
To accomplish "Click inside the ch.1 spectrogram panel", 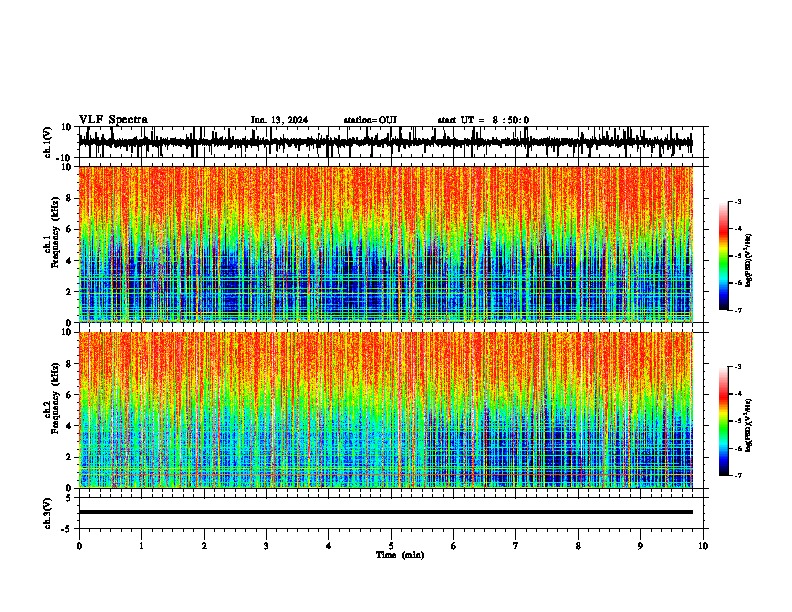I will tap(385, 244).
